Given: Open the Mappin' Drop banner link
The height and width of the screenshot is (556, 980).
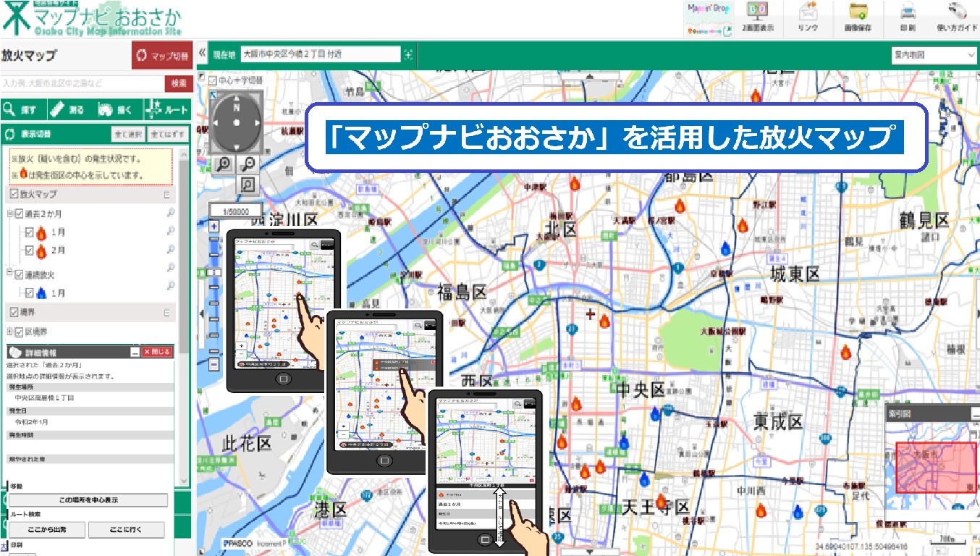Looking at the screenshot, I should point(709,19).
